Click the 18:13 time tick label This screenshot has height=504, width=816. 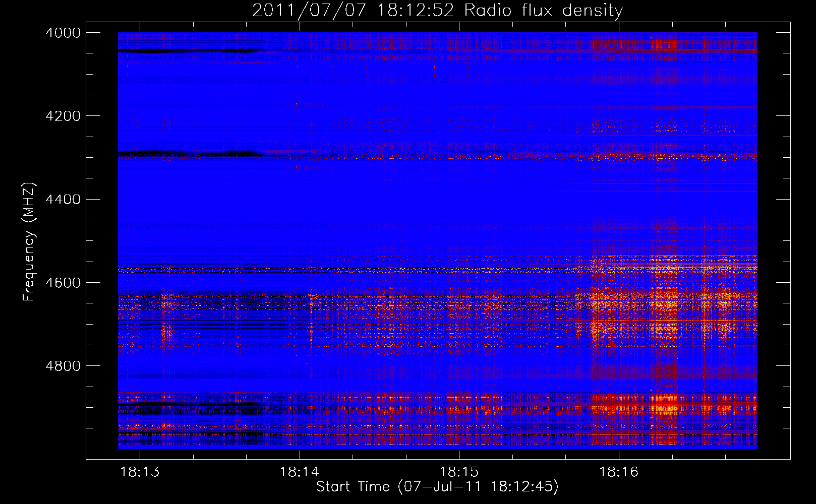pyautogui.click(x=140, y=472)
